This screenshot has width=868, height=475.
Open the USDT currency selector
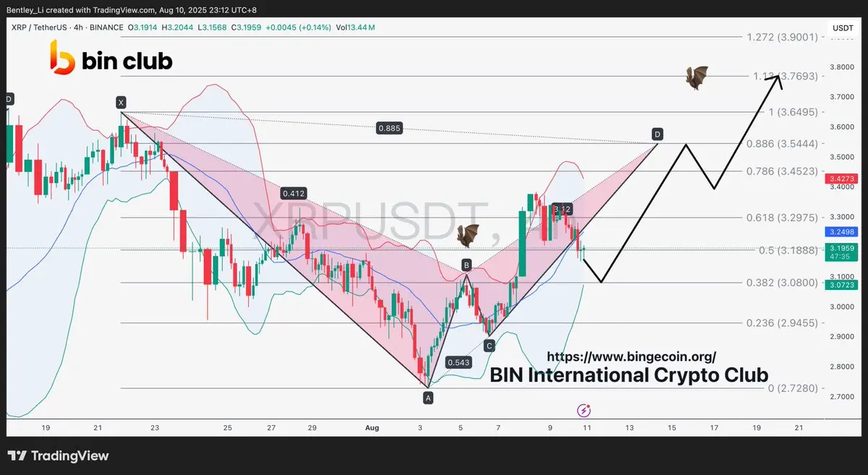tap(843, 27)
